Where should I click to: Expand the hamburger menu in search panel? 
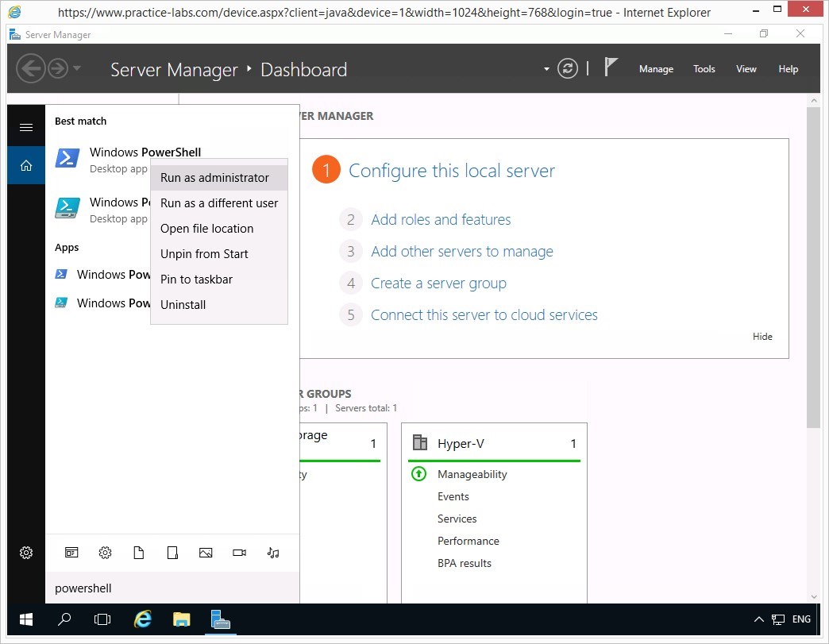tap(26, 127)
